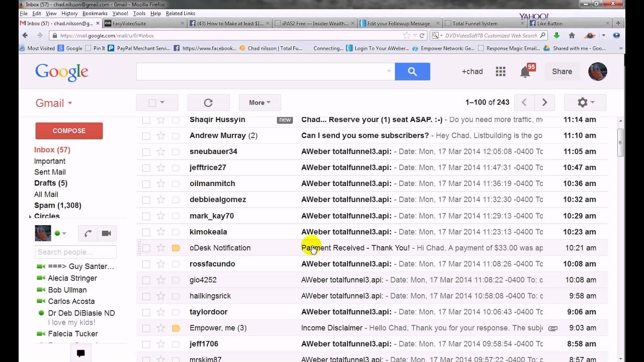The width and height of the screenshot is (644, 362).
Task: Click the browser forward arrow
Action: 40,35
